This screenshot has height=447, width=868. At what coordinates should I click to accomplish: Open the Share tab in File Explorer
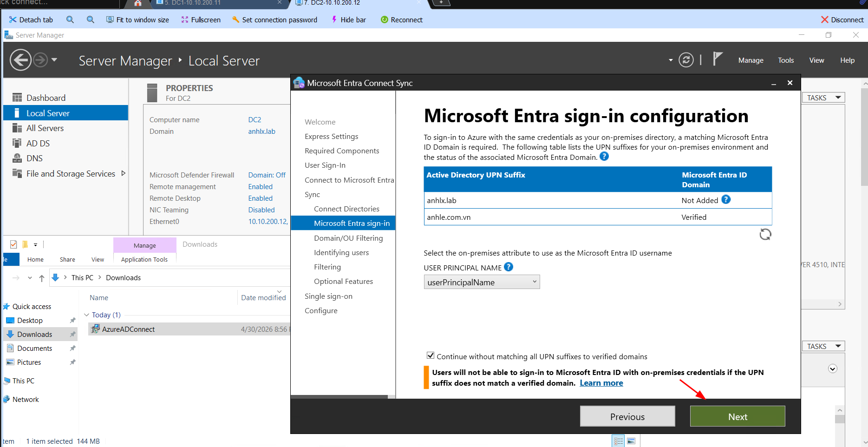[x=67, y=260]
